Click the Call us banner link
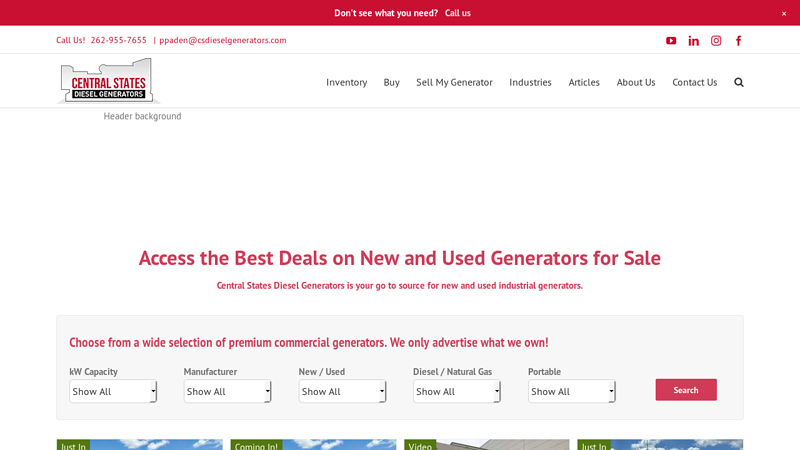 tap(458, 13)
